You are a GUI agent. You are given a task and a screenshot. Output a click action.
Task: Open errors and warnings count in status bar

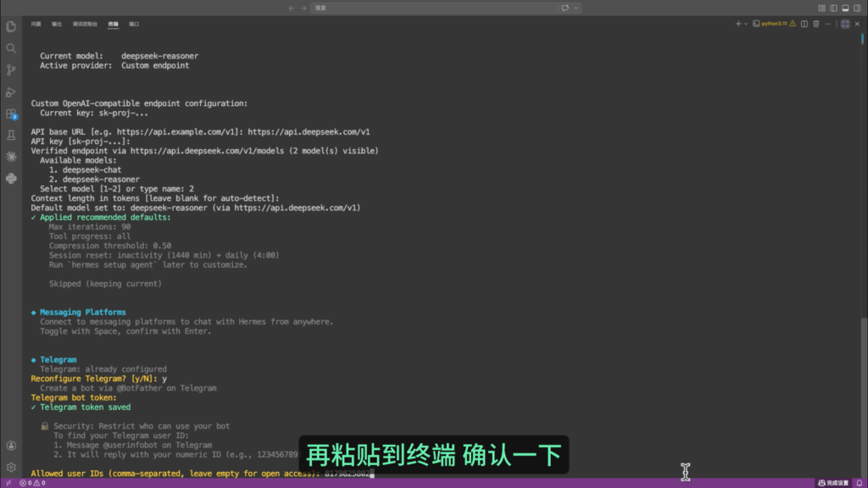pos(33,483)
